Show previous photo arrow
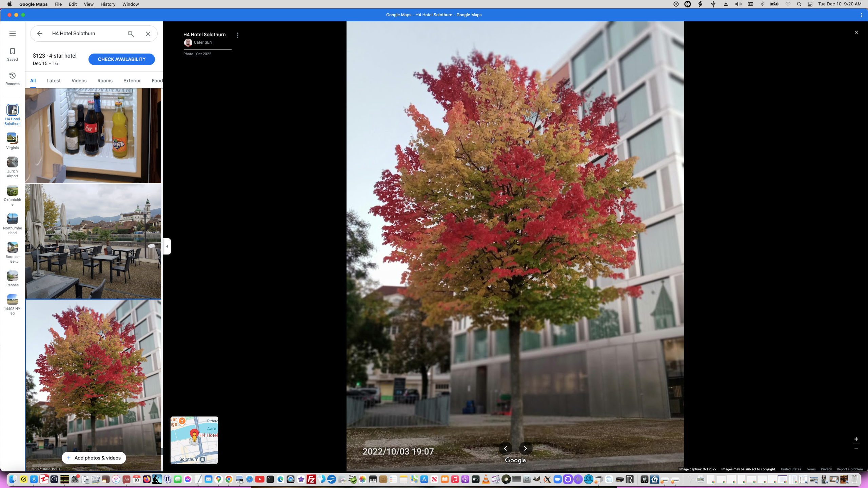The image size is (868, 488). (x=505, y=448)
